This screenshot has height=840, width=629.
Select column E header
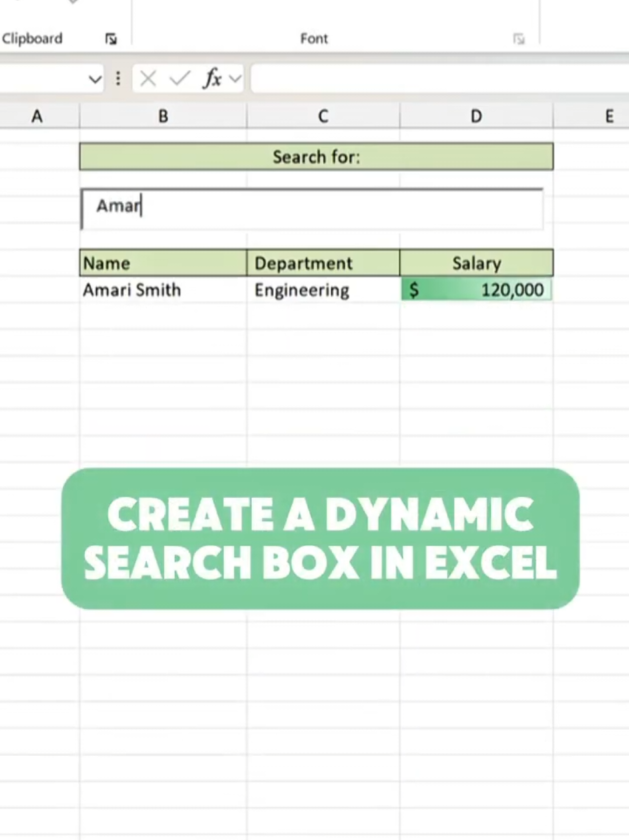(x=592, y=116)
